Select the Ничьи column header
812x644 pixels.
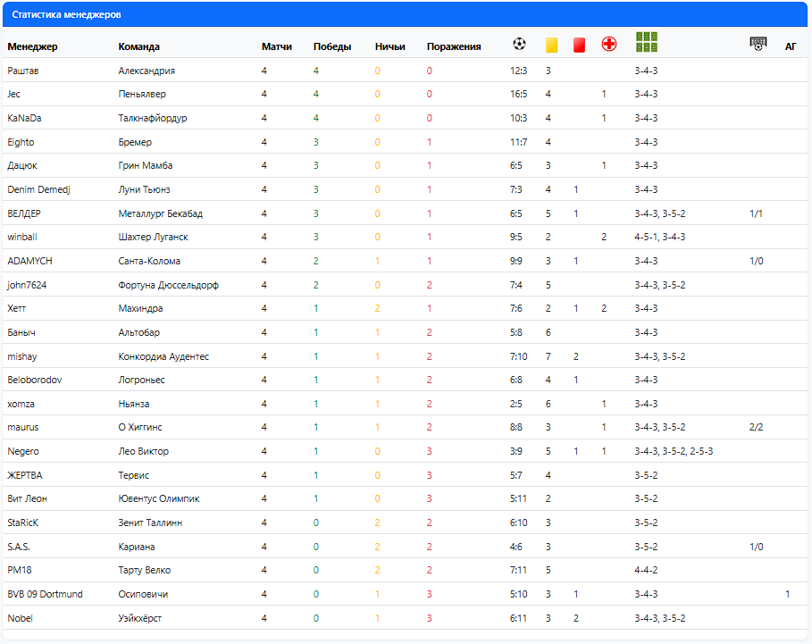tap(389, 46)
